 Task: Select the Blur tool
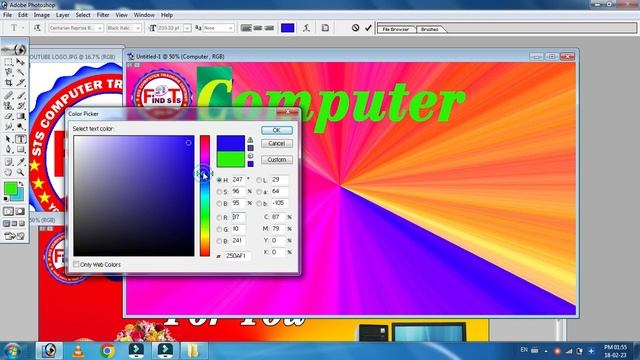[9, 127]
